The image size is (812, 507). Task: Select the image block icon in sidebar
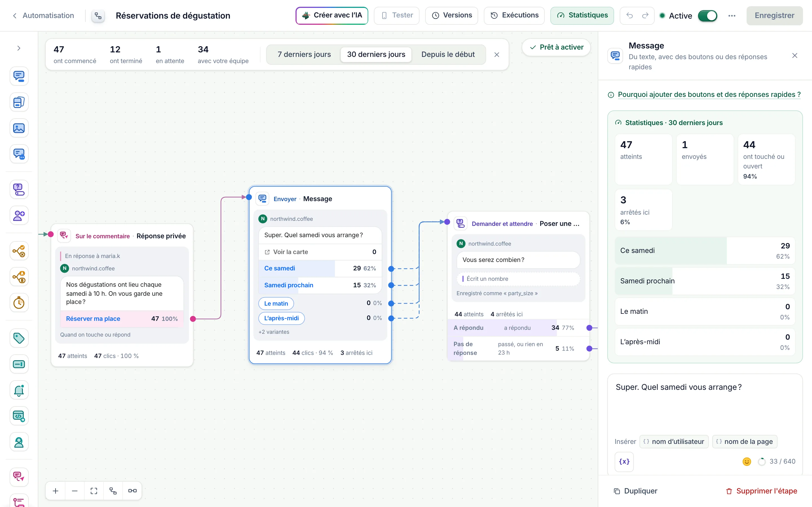pyautogui.click(x=19, y=128)
